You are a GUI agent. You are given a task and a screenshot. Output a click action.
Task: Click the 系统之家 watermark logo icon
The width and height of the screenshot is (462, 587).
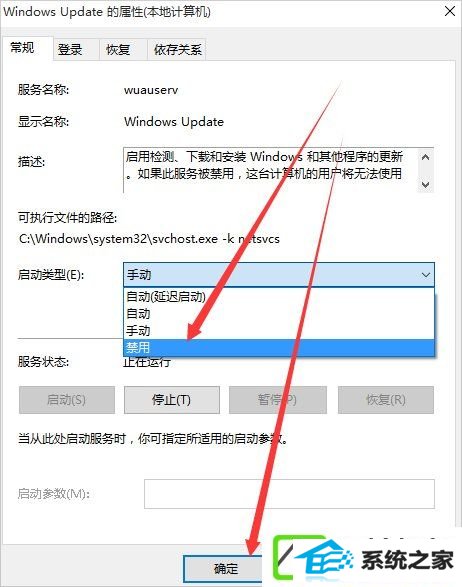pos(313,560)
